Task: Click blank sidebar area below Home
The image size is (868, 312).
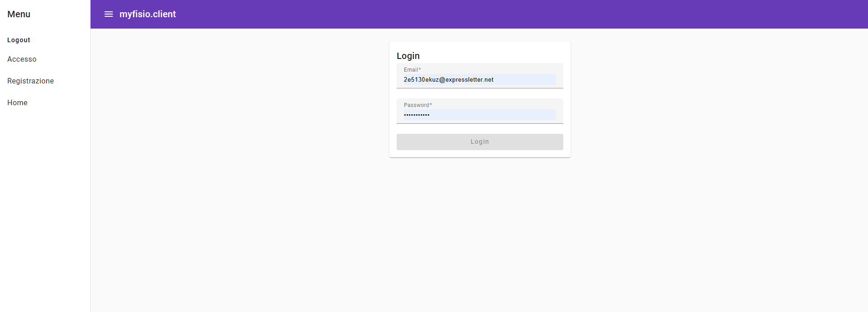Action: tap(45, 204)
